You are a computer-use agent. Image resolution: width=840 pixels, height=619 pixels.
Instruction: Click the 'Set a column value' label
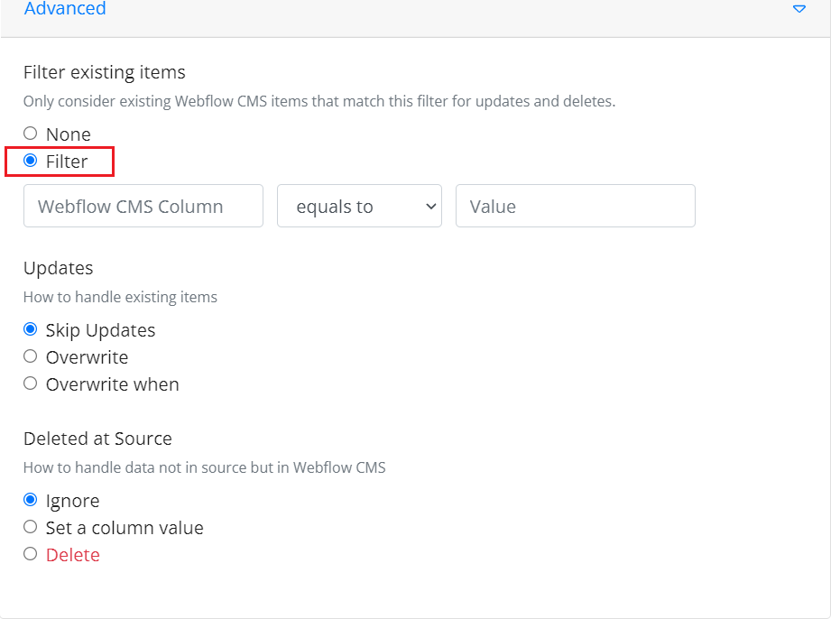click(125, 528)
